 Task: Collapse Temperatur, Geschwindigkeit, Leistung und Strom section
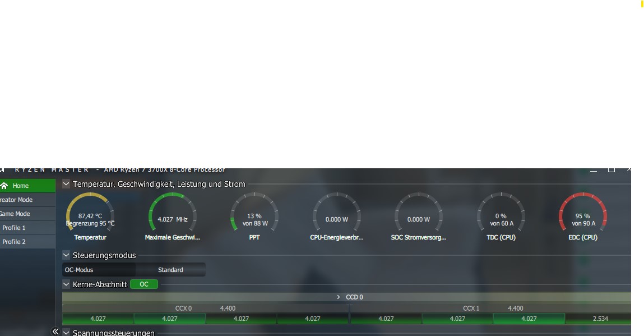click(66, 184)
